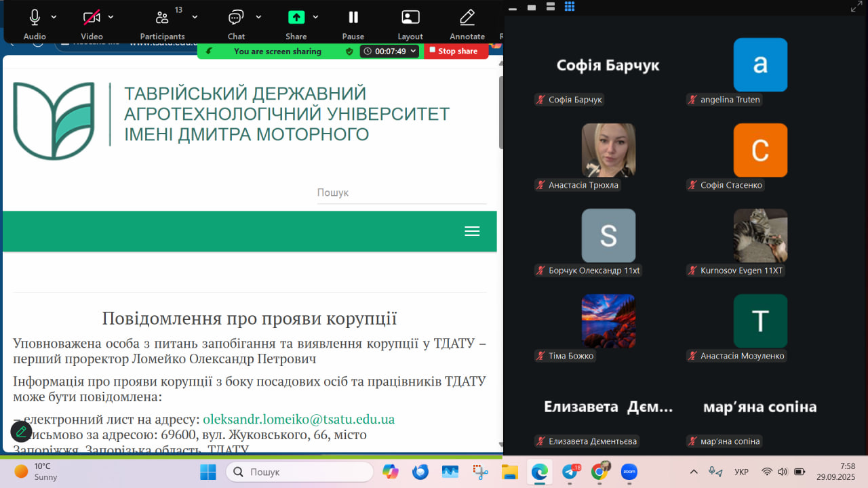Click the university leaf logo

(54, 121)
